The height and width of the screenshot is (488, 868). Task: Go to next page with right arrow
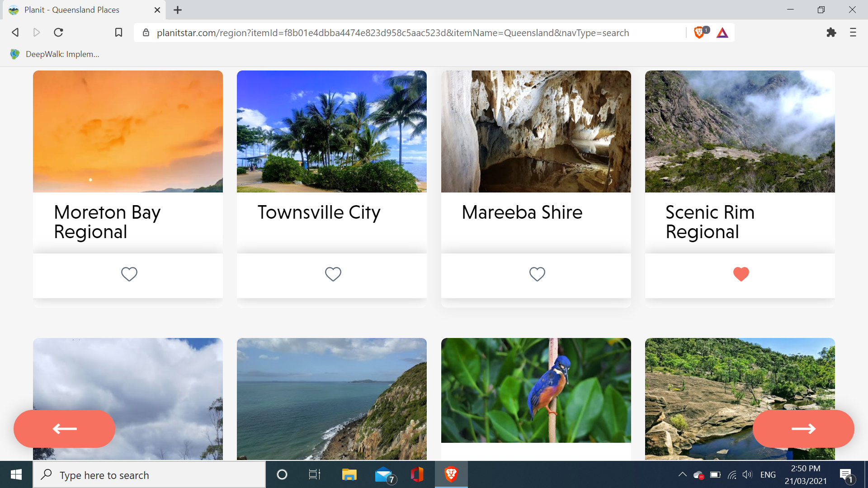pos(803,429)
